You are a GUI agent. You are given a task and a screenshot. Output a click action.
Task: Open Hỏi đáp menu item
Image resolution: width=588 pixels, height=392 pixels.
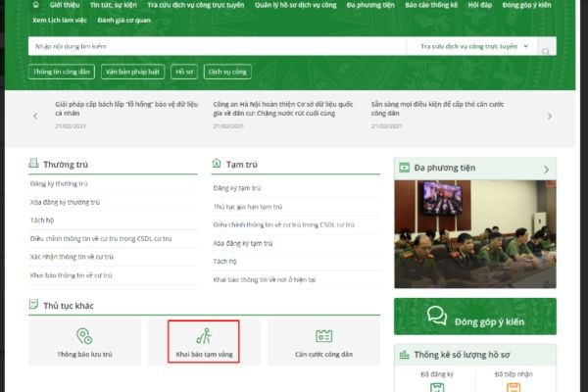click(479, 4)
